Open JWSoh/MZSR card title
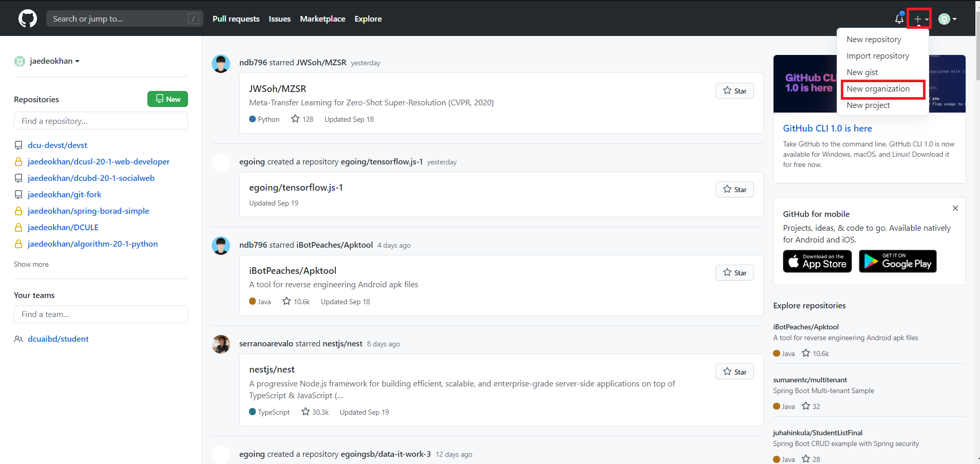 [277, 89]
